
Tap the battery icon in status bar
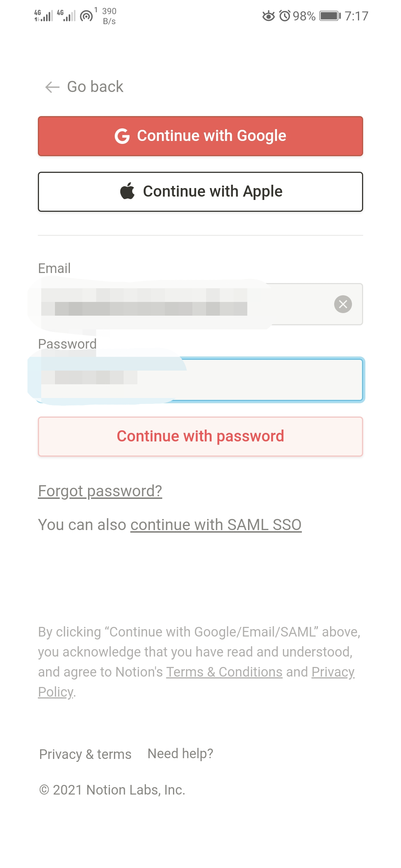coord(330,16)
